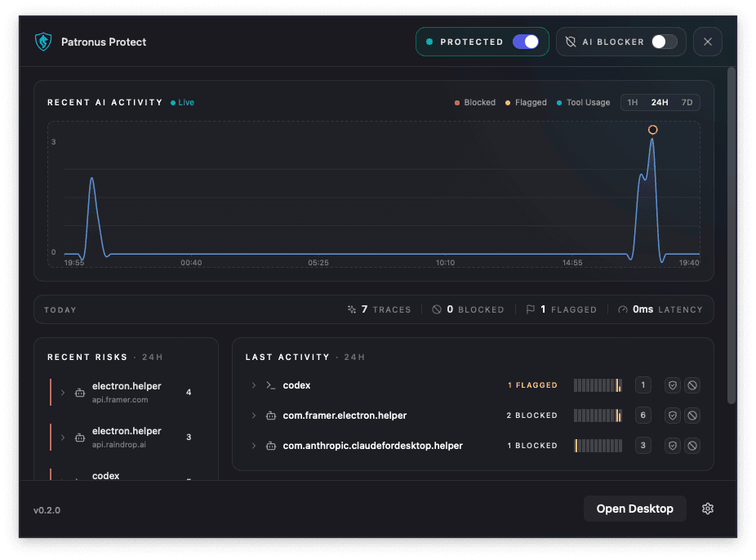Viewport: 756px width, 560px height.
Task: Switch chart range to 1H
Action: click(x=633, y=102)
